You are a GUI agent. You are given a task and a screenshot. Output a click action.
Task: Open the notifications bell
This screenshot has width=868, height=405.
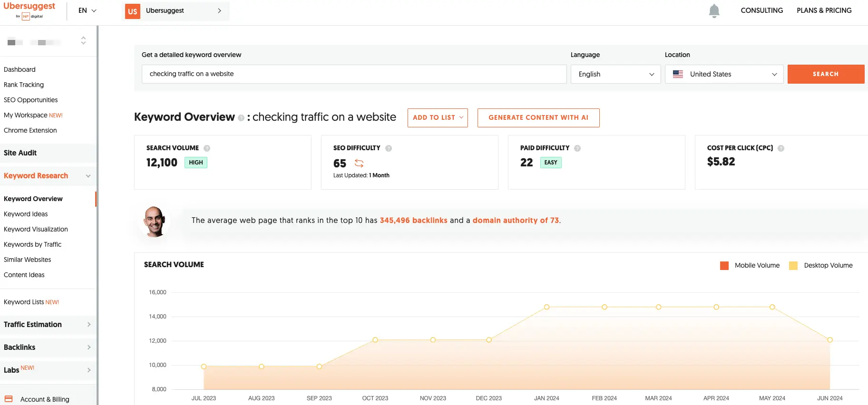coord(714,10)
